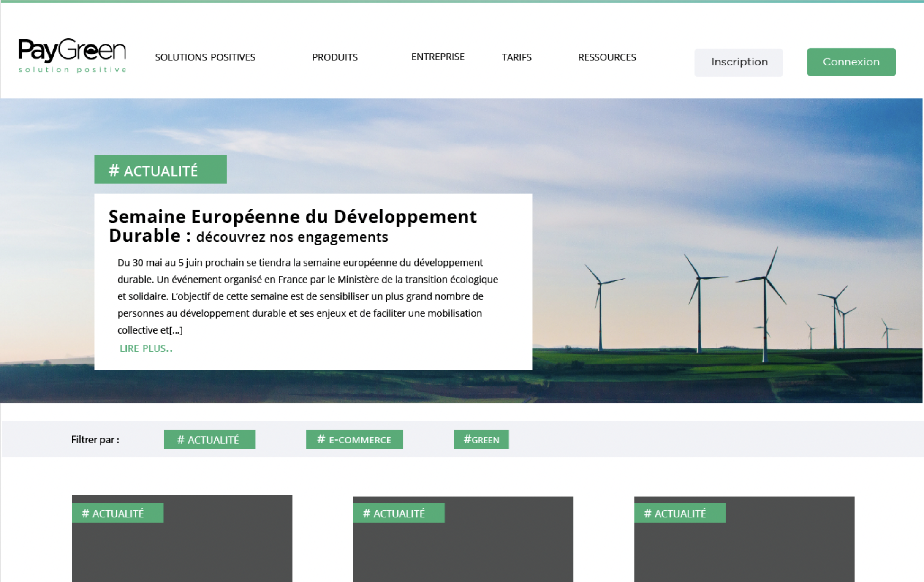Open the Produits menu item
The image size is (924, 582).
tap(334, 57)
